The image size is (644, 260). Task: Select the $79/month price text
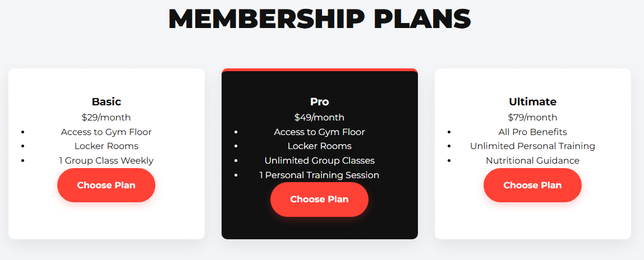(x=532, y=117)
